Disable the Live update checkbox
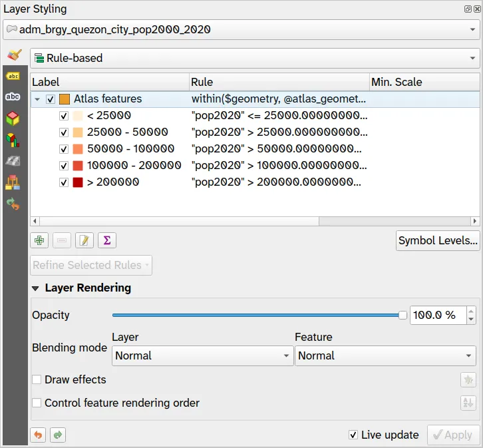 (353, 435)
